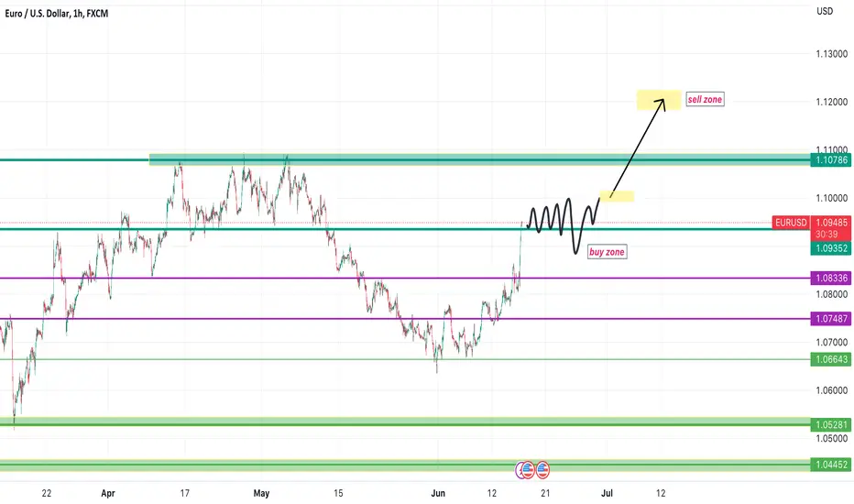Viewport: 854px width, 504px height.
Task: Click the red 1.09485 current price tag
Action: pos(830,223)
